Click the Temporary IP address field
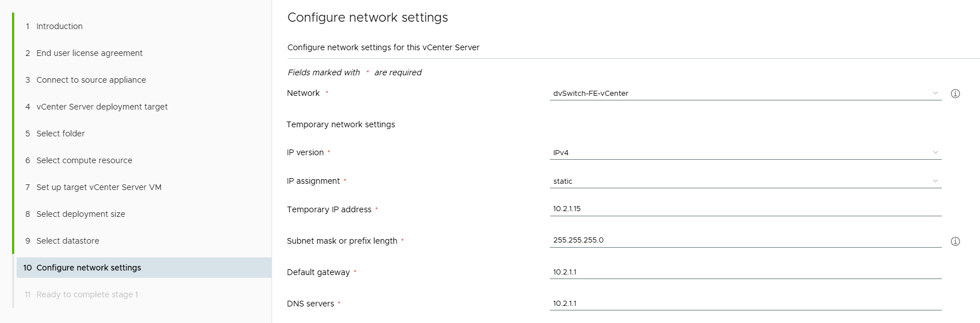This screenshot has height=323, width=980. pyautogui.click(x=745, y=209)
